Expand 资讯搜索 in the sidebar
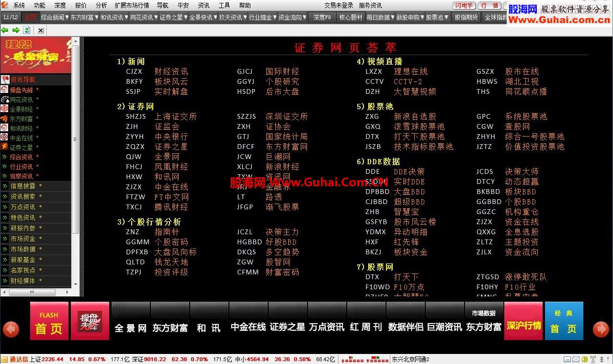Viewport: 613px width, 364px height. pos(23,196)
